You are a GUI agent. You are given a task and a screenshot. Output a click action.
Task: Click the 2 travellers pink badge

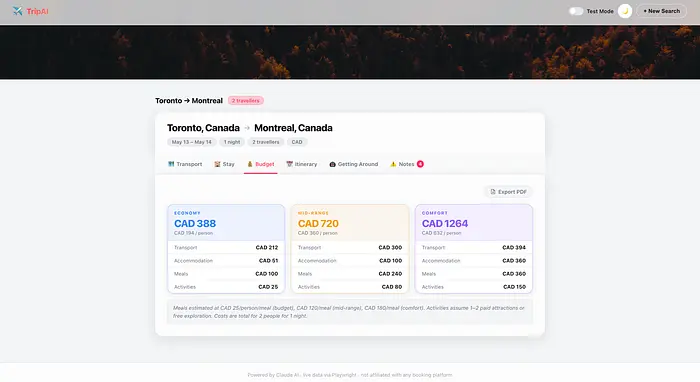[x=246, y=100]
